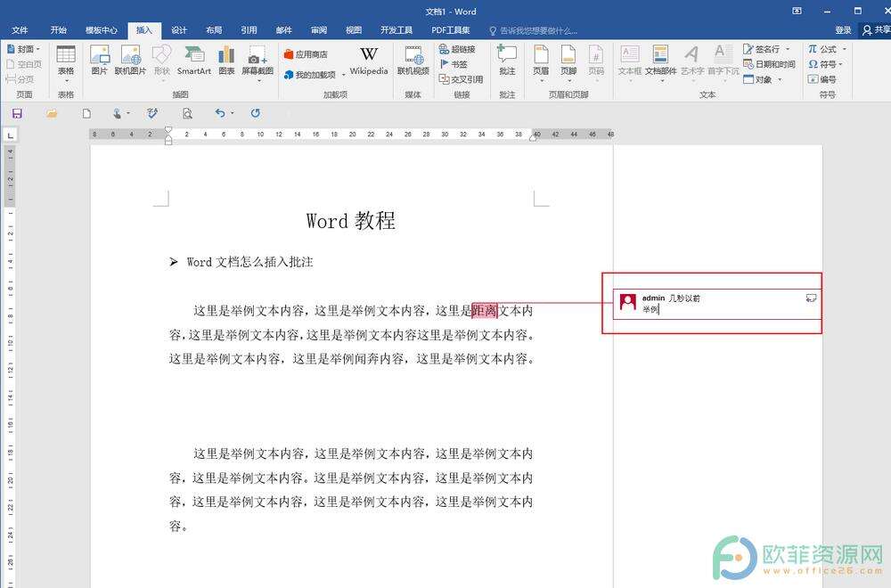Click inside the admin comment text

click(650, 310)
